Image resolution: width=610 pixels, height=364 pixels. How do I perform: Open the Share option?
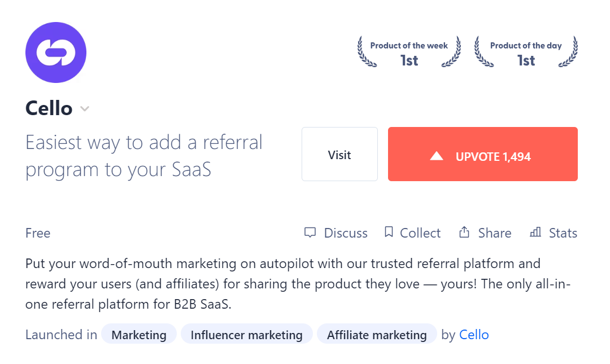494,233
